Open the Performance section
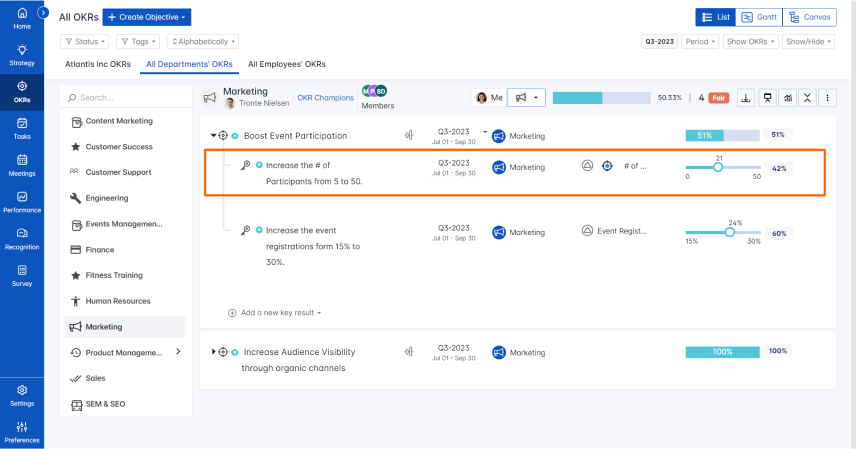Viewport: 856px width, 449px height. click(x=22, y=202)
